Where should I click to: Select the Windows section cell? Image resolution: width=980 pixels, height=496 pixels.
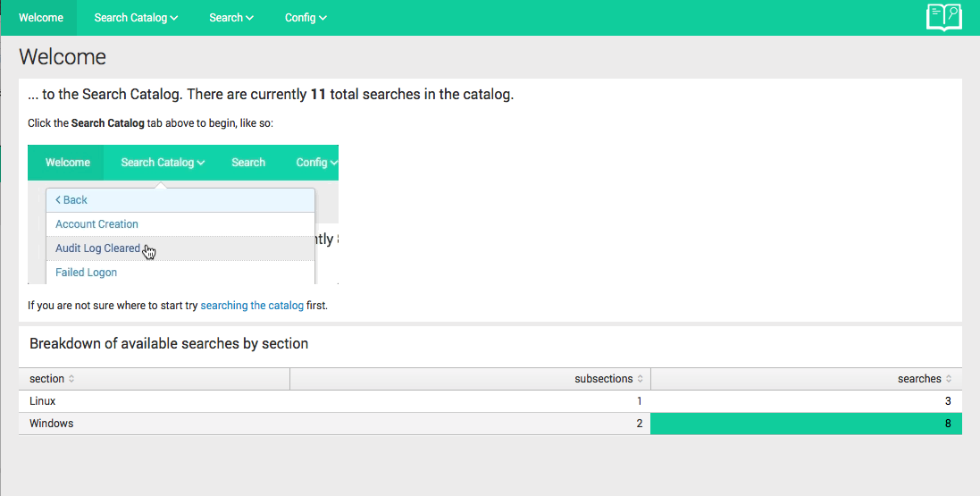click(155, 424)
